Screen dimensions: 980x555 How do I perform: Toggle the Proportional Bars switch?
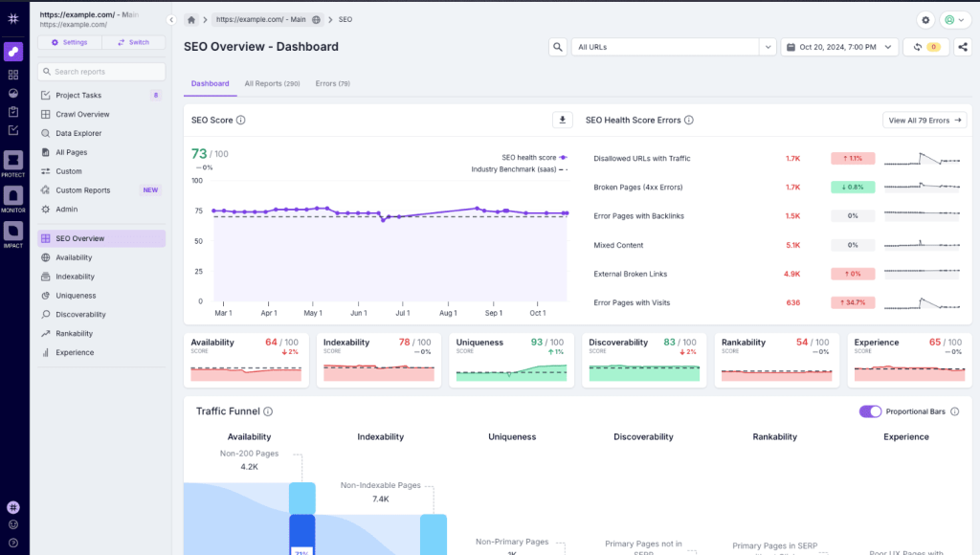point(870,411)
